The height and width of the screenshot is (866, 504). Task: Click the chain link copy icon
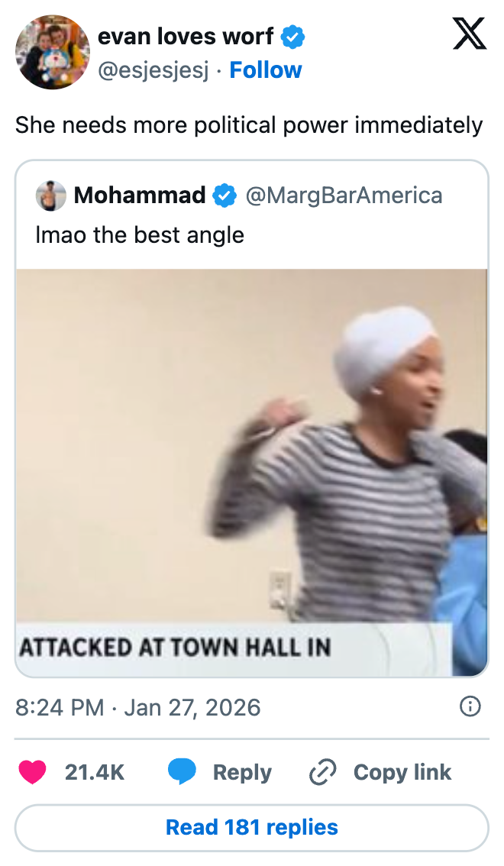coord(322,772)
